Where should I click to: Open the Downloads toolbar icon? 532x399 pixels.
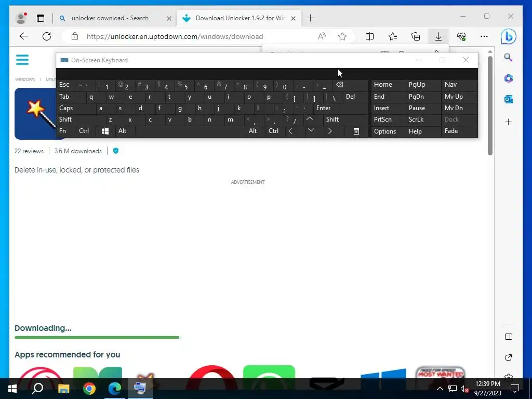pos(438,36)
